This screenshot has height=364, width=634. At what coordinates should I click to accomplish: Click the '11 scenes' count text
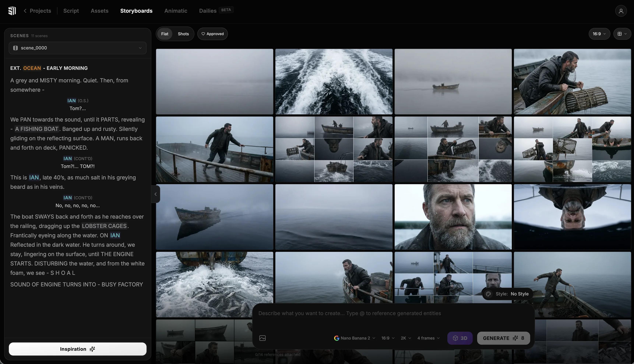[x=39, y=36]
